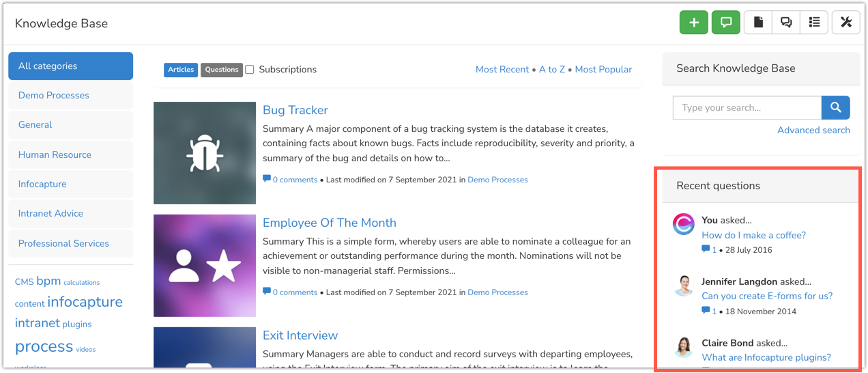Sort articles A to Z
This screenshot has height=373, width=868.
tap(552, 70)
